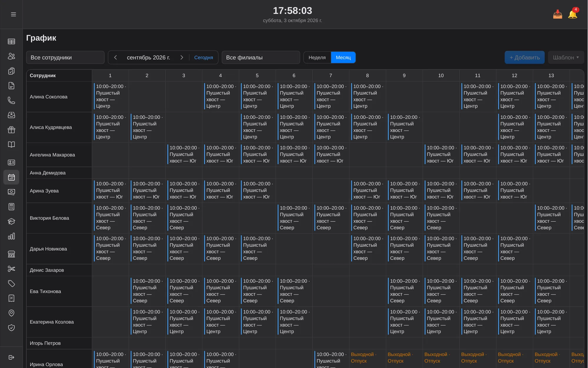Click Алина Соколова's shift on day 1
The width and height of the screenshot is (588, 368).
111,96
